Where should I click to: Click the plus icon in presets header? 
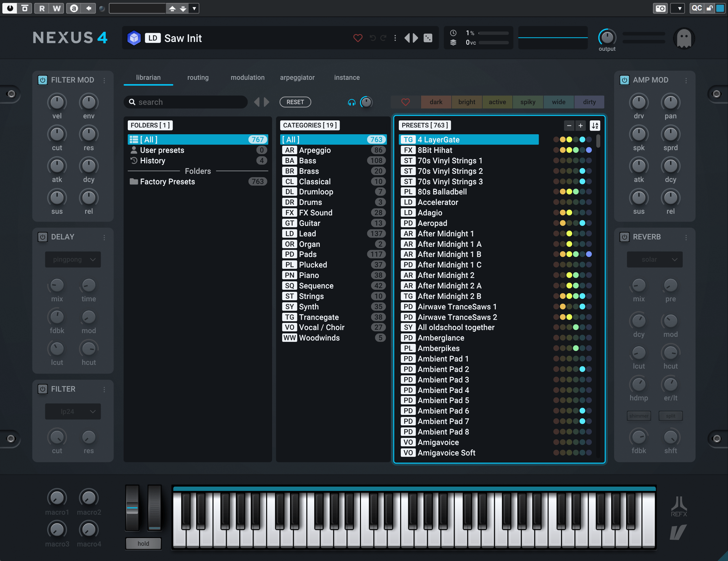coord(580,125)
